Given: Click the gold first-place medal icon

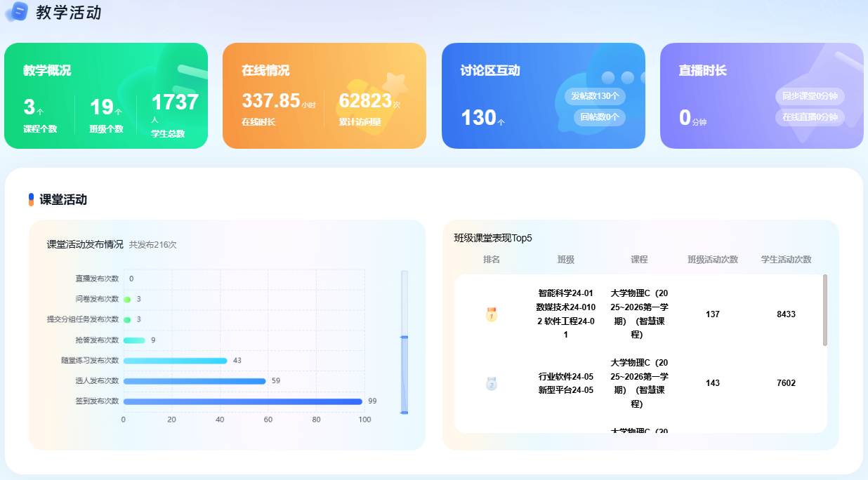Looking at the screenshot, I should coord(492,314).
